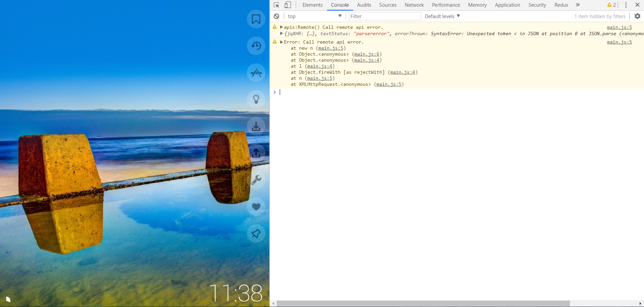Open the bookmarks panel in the sidebar
The image size is (644, 307).
point(256,19)
